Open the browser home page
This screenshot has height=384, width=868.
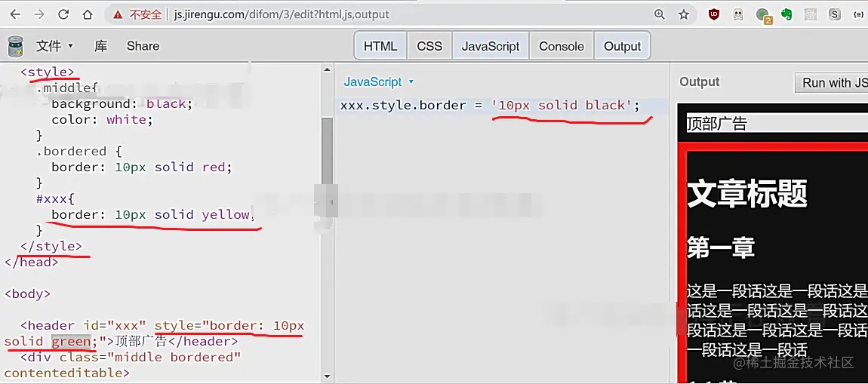pos(88,14)
